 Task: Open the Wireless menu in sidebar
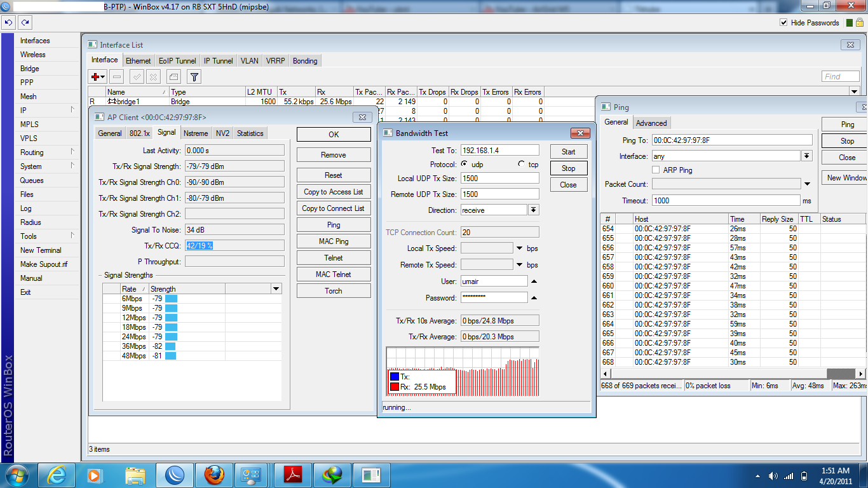pyautogui.click(x=33, y=55)
